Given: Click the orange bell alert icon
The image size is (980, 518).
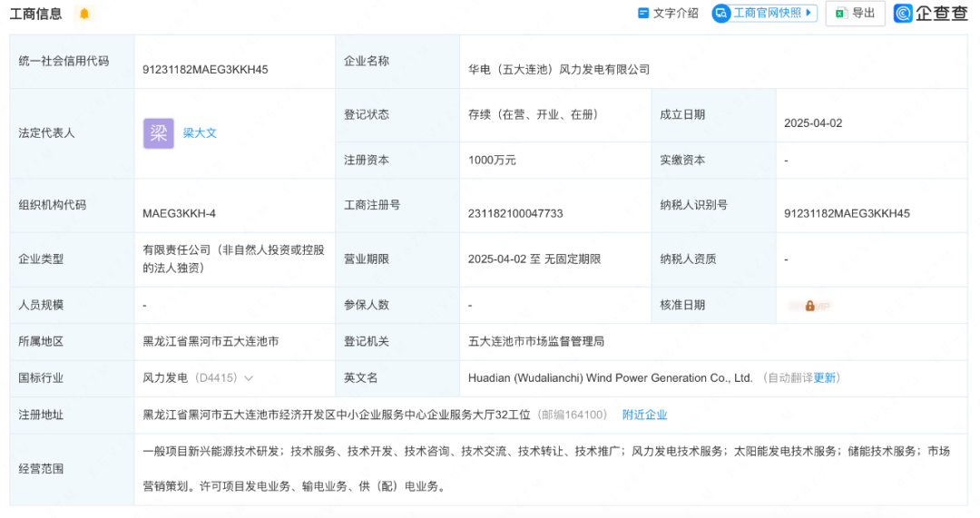Looking at the screenshot, I should pos(84,14).
